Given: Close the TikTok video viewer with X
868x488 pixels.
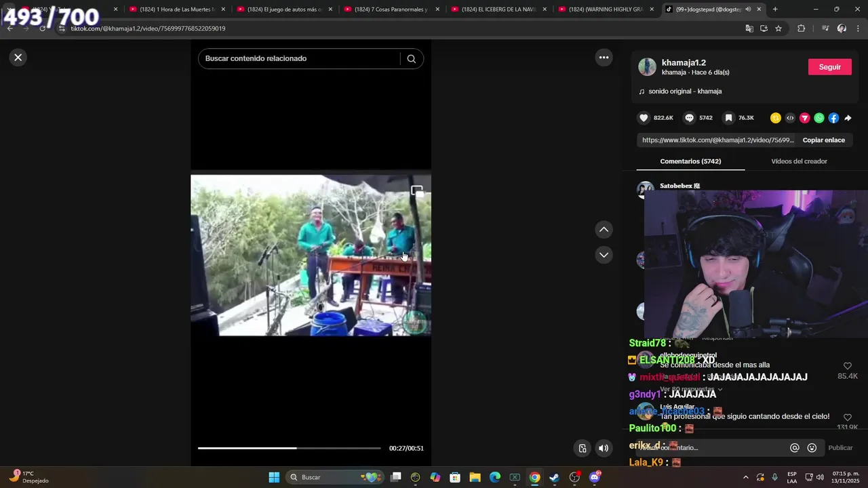Looking at the screenshot, I should click(18, 58).
